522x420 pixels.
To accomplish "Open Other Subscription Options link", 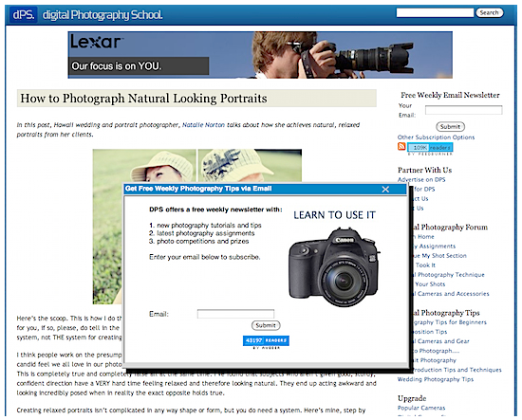I will coord(436,137).
